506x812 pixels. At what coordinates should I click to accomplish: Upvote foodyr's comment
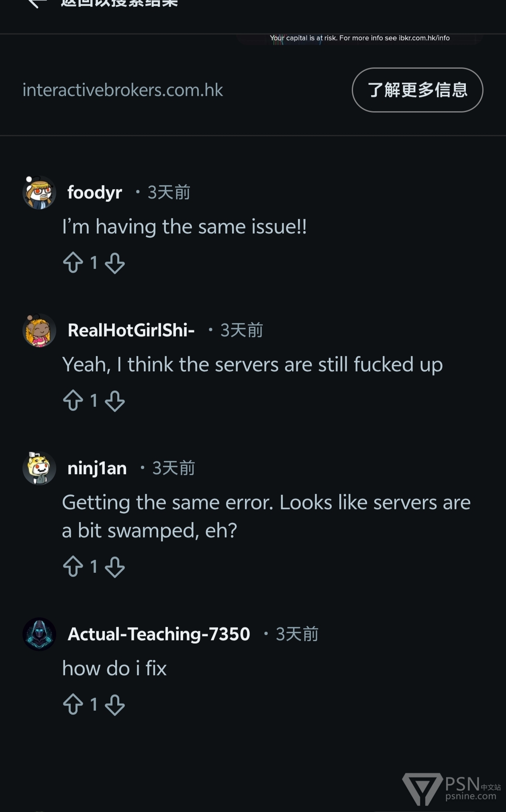tap(73, 262)
